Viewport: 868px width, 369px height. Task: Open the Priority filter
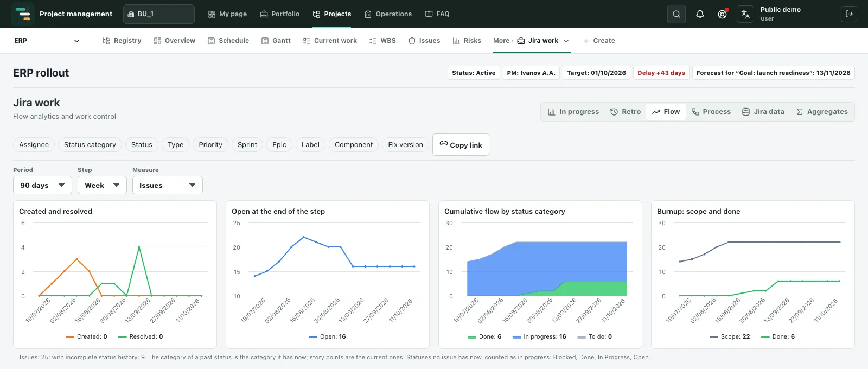210,145
